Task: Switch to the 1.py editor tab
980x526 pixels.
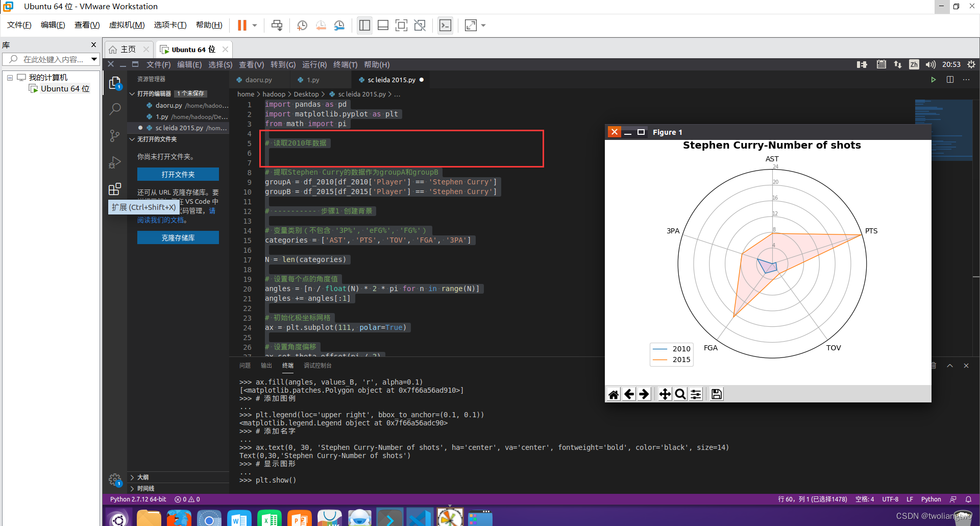Action: click(312, 80)
